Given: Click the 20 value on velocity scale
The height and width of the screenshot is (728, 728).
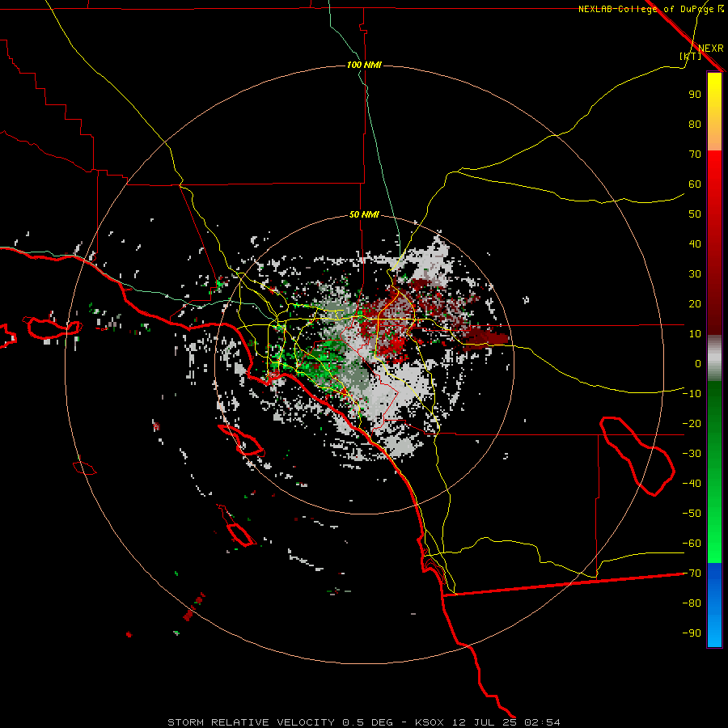Looking at the screenshot, I should point(695,304).
